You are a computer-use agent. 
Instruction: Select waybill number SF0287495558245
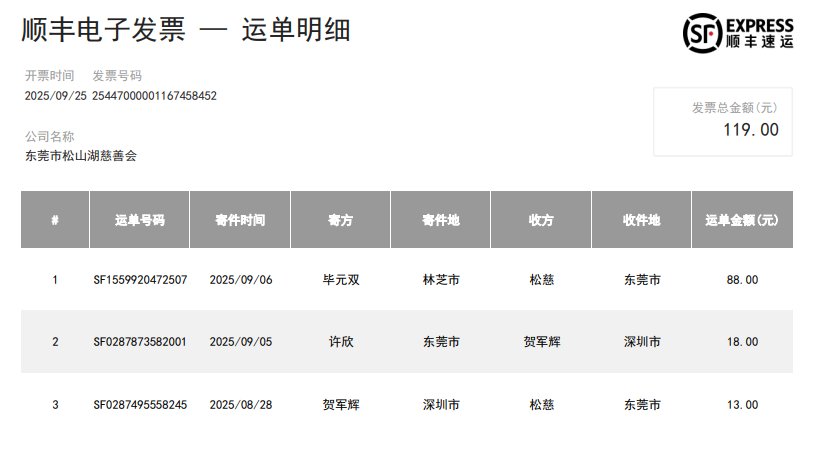140,405
